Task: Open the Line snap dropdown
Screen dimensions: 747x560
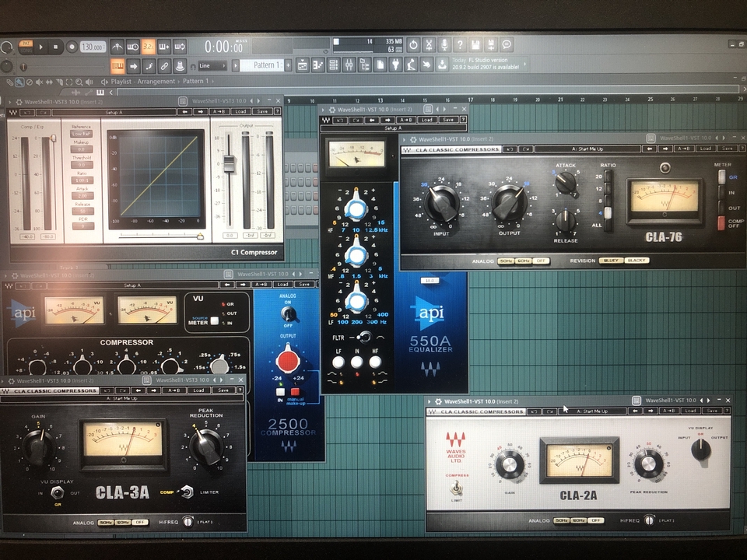Action: [x=212, y=65]
